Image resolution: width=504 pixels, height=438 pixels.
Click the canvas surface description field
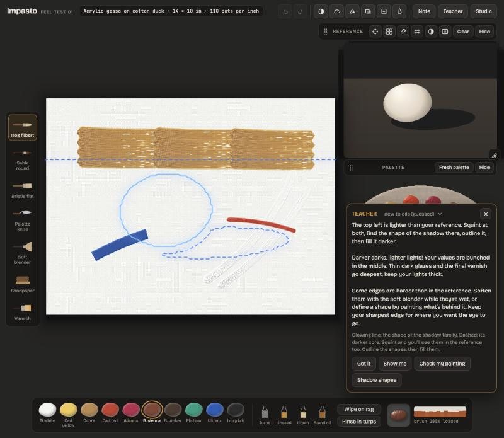tap(171, 11)
